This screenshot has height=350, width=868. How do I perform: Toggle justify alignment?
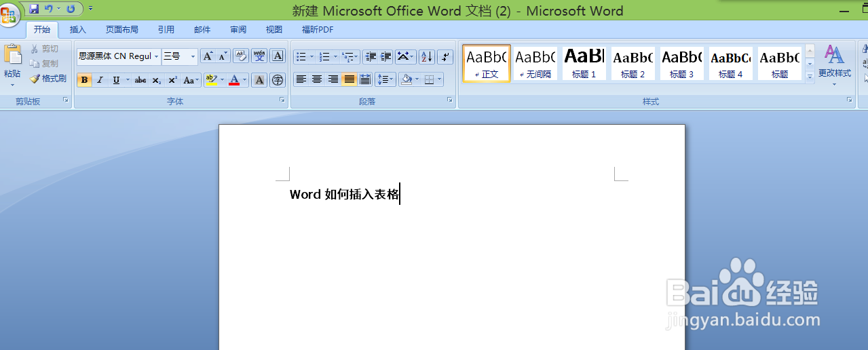pyautogui.click(x=349, y=79)
